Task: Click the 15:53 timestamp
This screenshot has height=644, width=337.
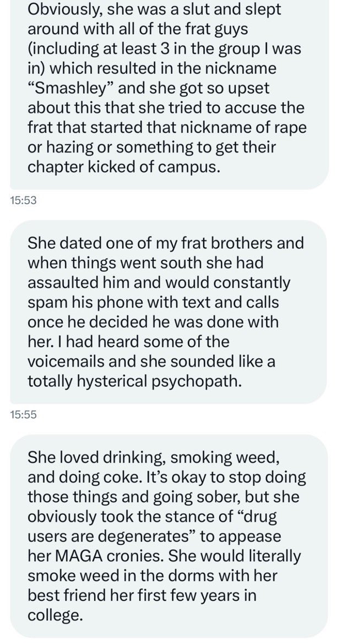Action: [23, 201]
